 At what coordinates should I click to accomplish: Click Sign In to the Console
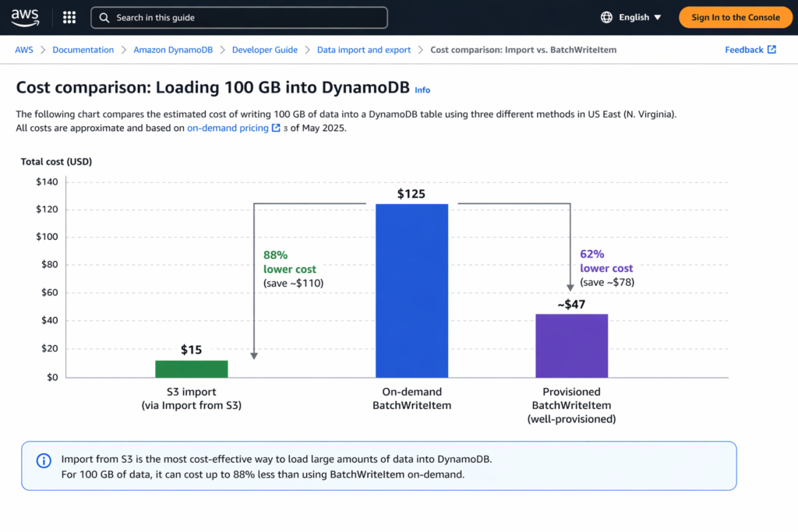(735, 16)
